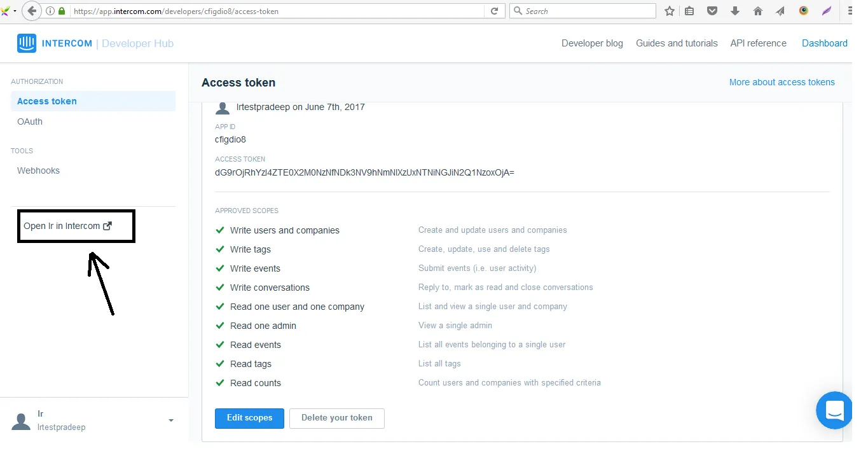Image resolution: width=868 pixels, height=458 pixels.
Task: Click description 'List all tags'
Action: pos(439,364)
